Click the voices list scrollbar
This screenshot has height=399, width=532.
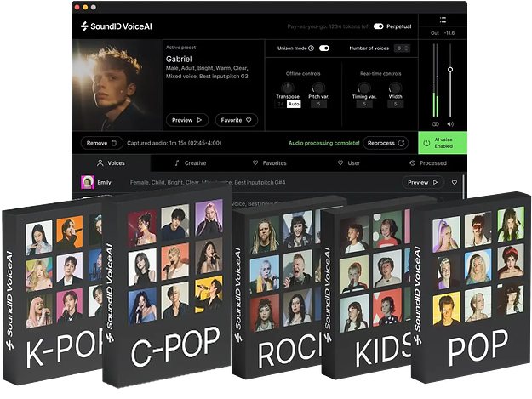point(463,185)
